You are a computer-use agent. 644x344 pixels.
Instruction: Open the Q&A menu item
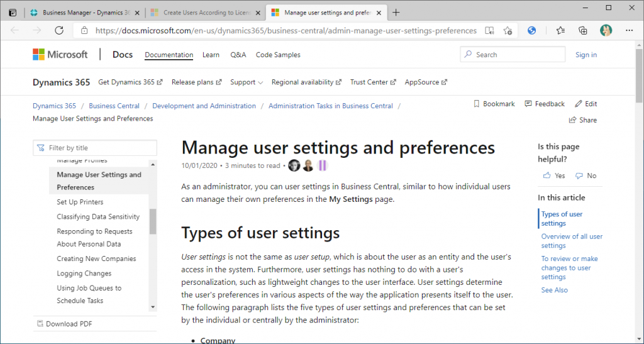pos(238,55)
